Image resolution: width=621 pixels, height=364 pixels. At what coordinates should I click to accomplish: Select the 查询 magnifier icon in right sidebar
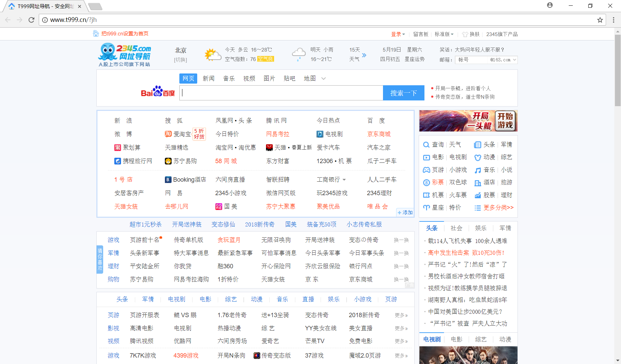[x=426, y=144]
